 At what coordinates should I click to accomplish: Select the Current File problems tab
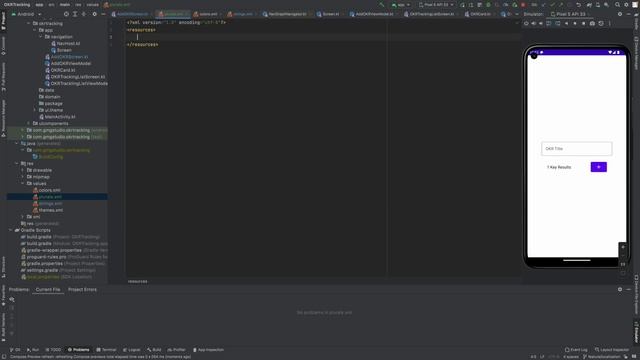point(48,289)
